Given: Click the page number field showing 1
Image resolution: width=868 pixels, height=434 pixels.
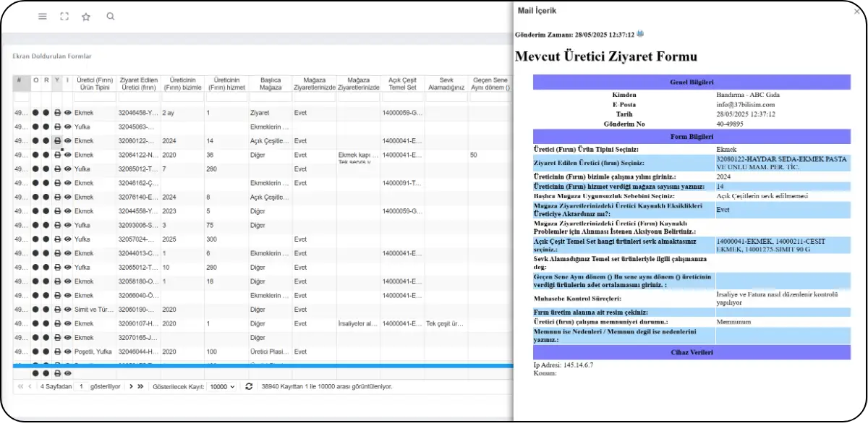Looking at the screenshot, I should 82,387.
